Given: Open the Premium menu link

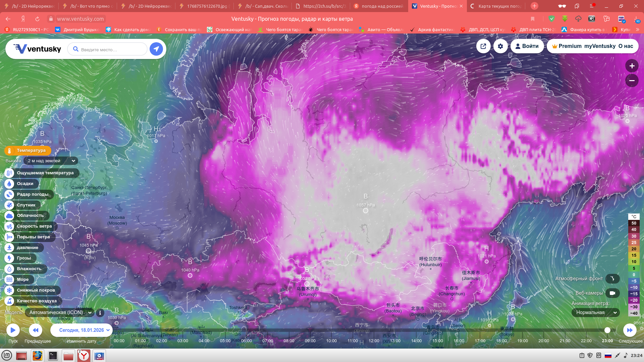Looking at the screenshot, I should coord(567,46).
